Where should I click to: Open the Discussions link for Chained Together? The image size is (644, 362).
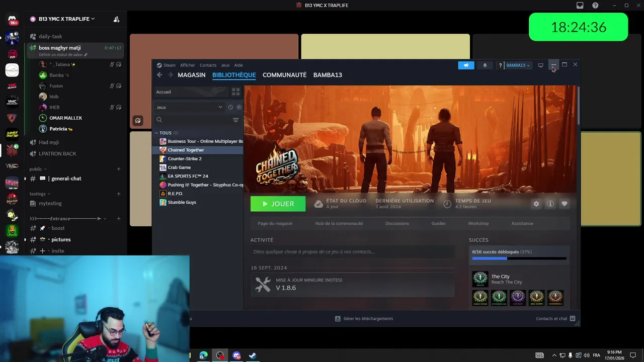click(x=397, y=223)
